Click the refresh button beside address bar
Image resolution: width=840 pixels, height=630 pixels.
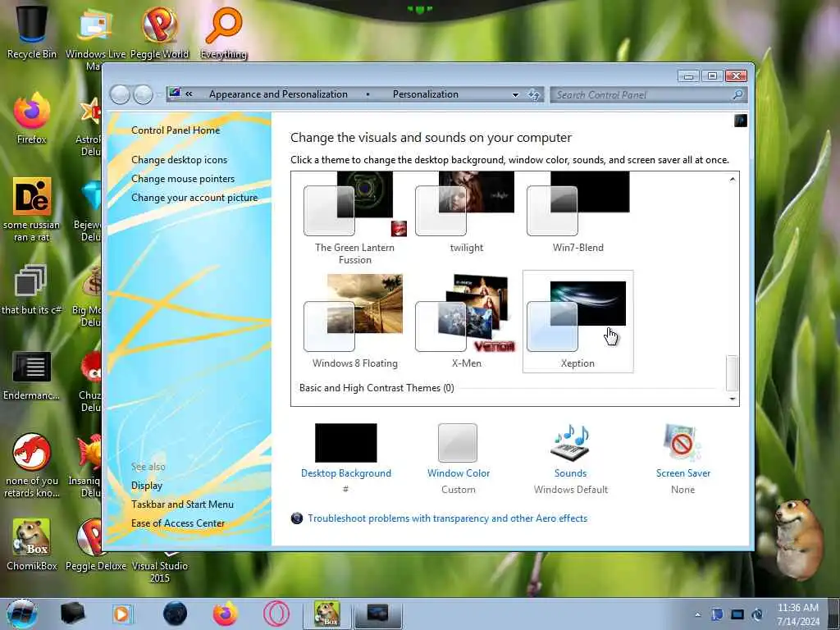click(x=534, y=95)
